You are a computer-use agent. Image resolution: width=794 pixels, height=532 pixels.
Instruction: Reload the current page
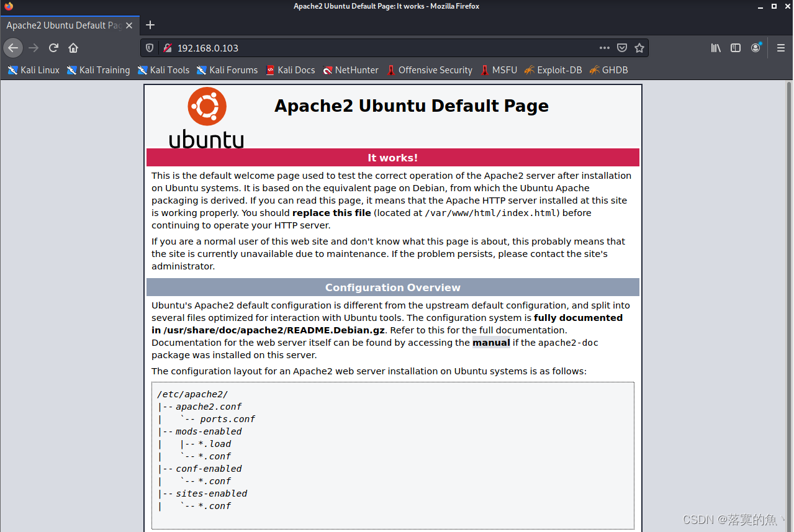53,48
